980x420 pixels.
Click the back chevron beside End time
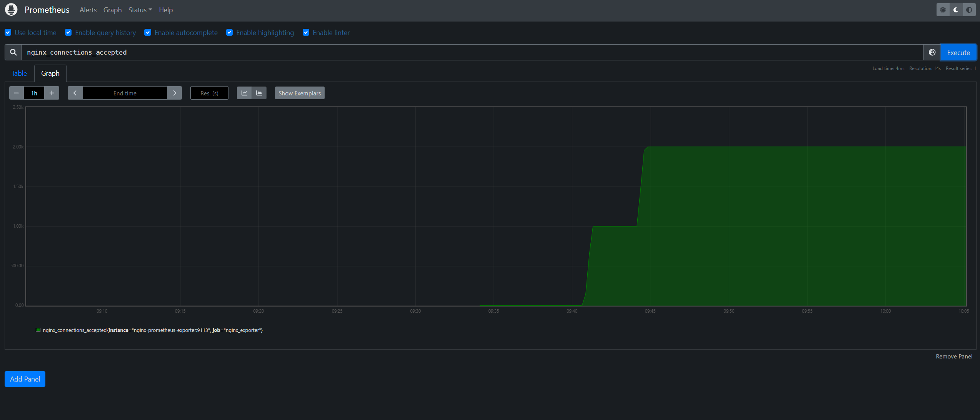(75, 93)
